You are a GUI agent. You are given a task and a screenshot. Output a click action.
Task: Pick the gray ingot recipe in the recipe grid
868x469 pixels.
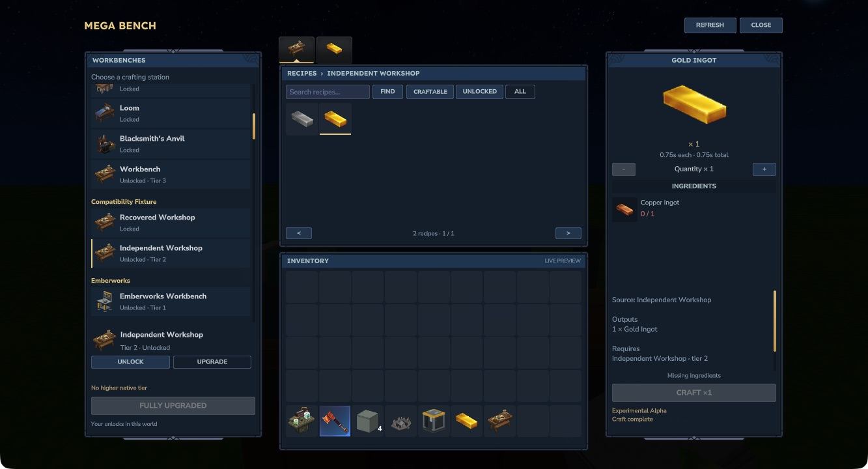pos(302,119)
